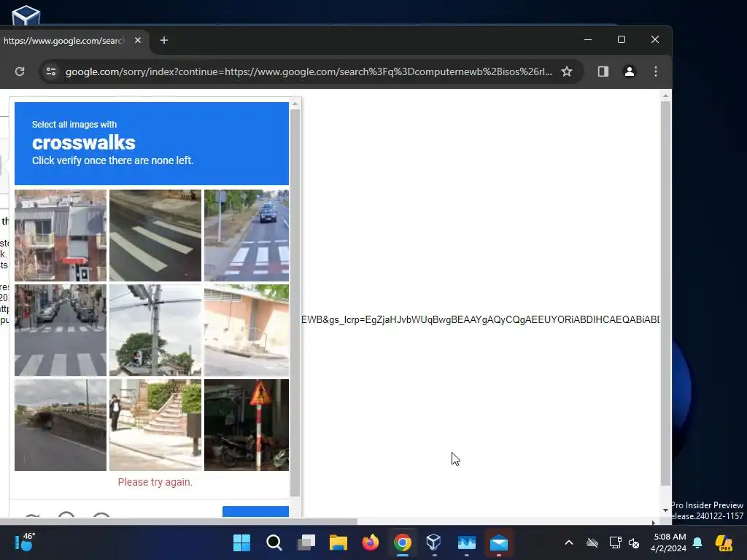Image resolution: width=747 pixels, height=560 pixels.
Task: Show hidden system tray icons chevron
Action: pos(569,542)
